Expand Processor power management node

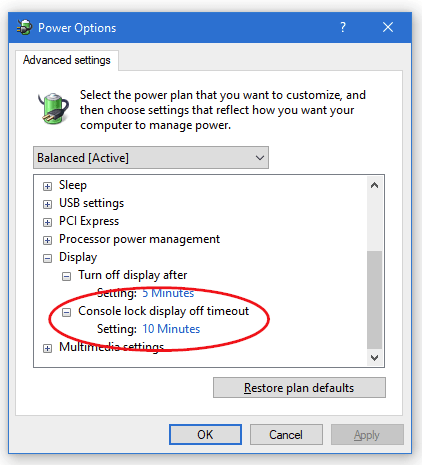point(47,240)
